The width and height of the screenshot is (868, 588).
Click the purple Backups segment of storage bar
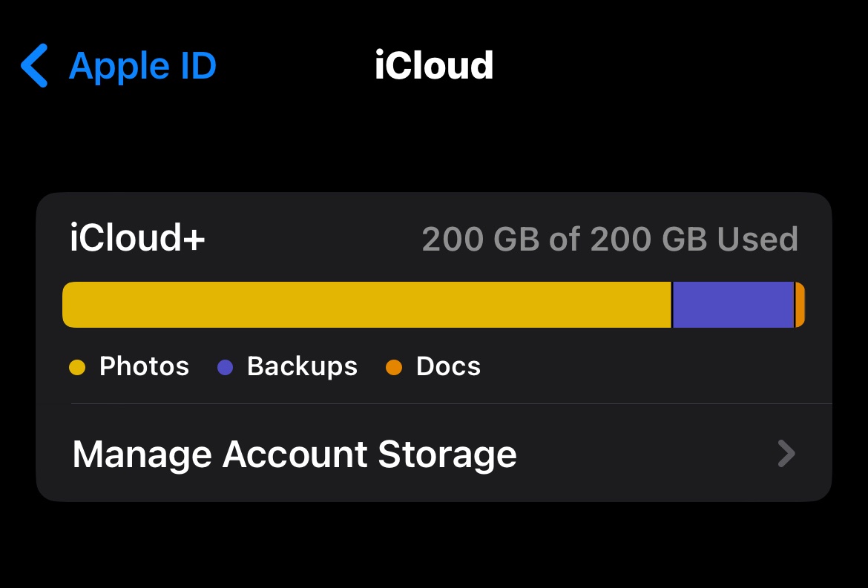pyautogui.click(x=733, y=305)
